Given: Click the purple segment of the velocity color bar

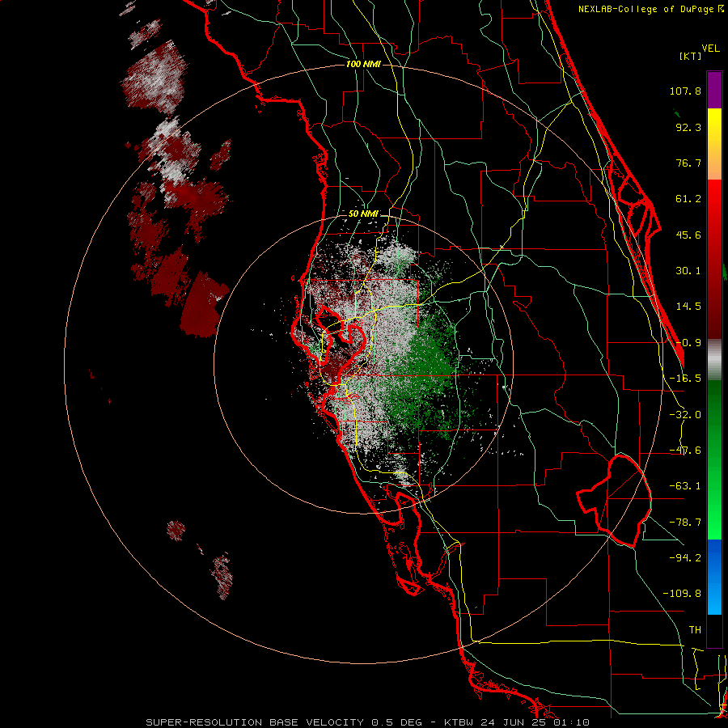Looking at the screenshot, I should point(714,90).
